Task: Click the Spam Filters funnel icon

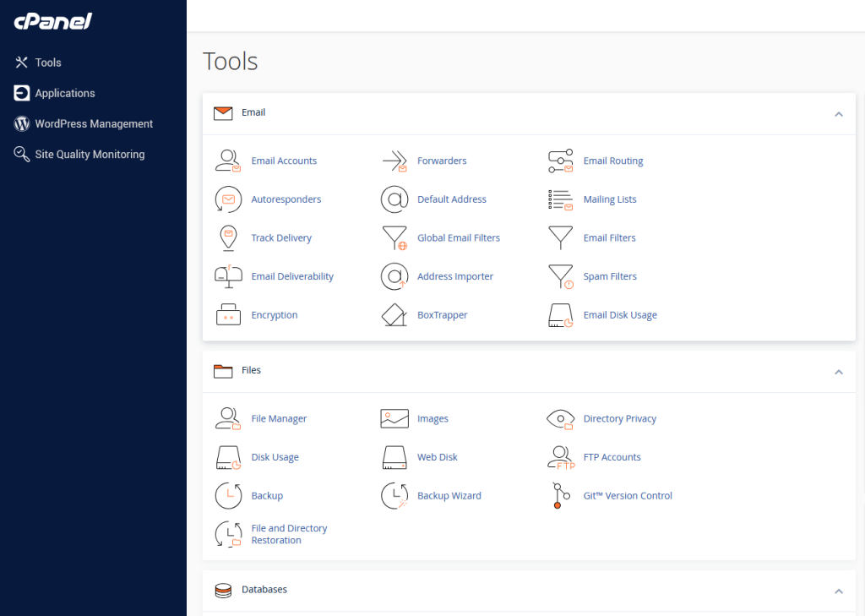Action: (561, 276)
